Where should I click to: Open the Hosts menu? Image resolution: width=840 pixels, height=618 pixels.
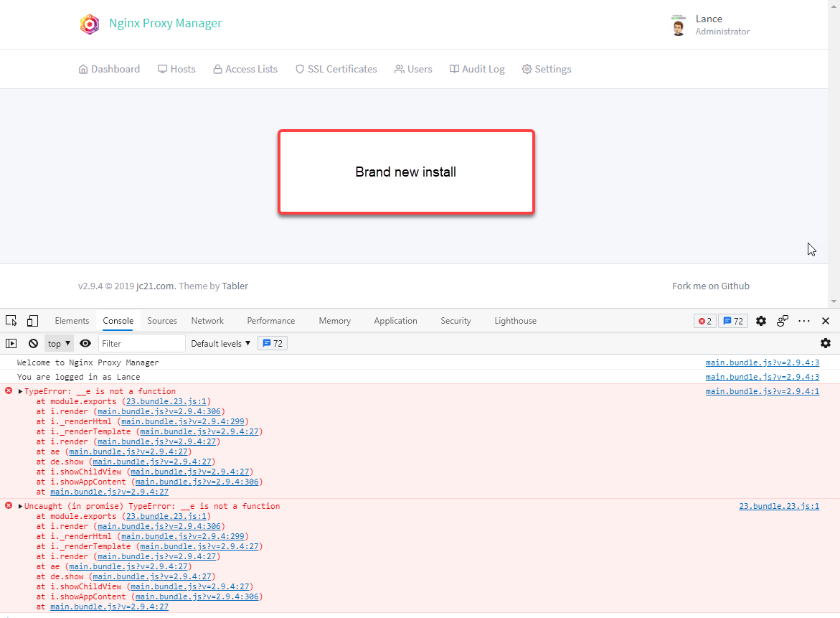(x=176, y=69)
